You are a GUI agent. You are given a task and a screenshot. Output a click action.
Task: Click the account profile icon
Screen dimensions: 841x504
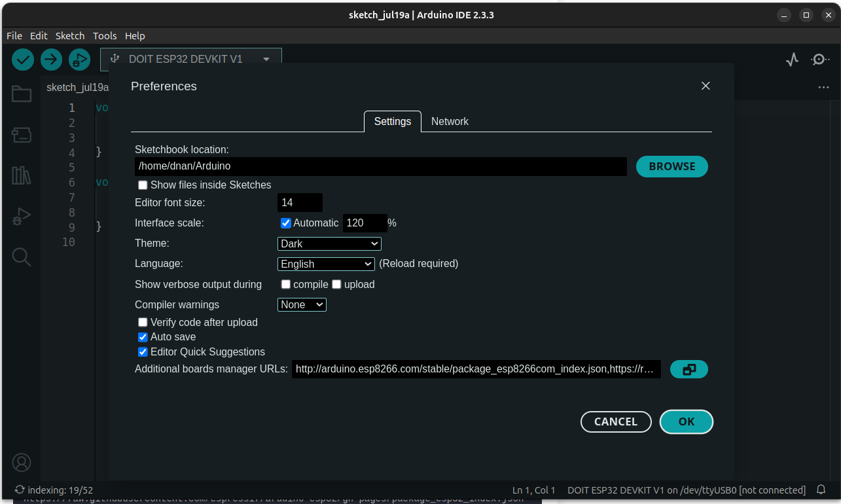(22, 463)
